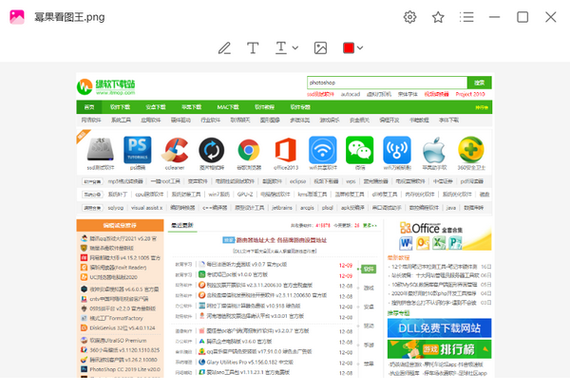This screenshot has height=392, width=570.
Task: Close the image viewer window
Action: pyautogui.click(x=551, y=17)
